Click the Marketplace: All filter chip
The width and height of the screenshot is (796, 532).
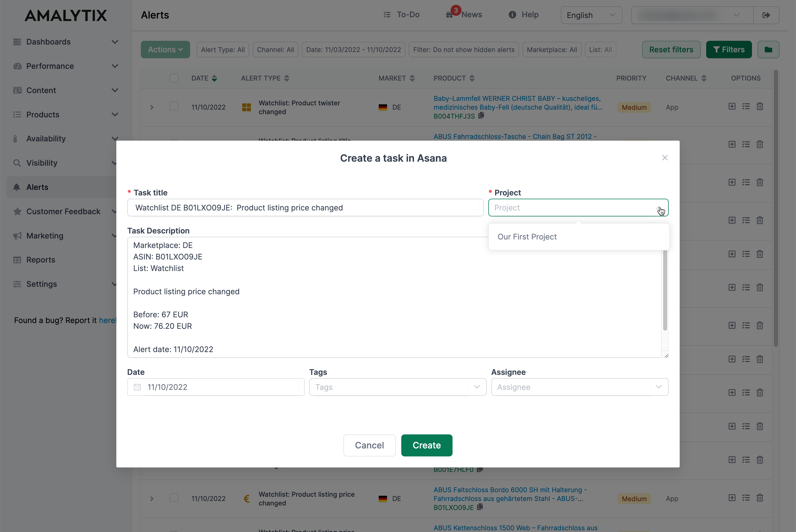[x=552, y=50]
